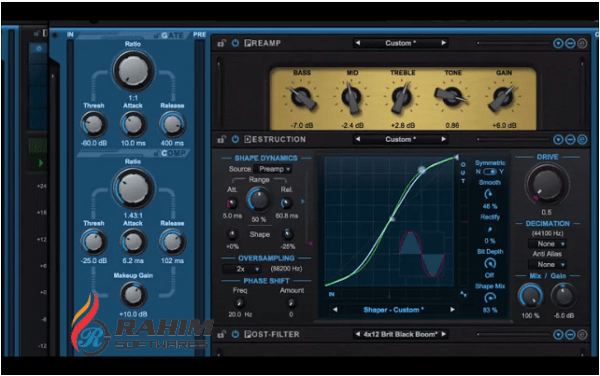Click the Comp Ratio knob
600x376 pixels.
coord(133,189)
